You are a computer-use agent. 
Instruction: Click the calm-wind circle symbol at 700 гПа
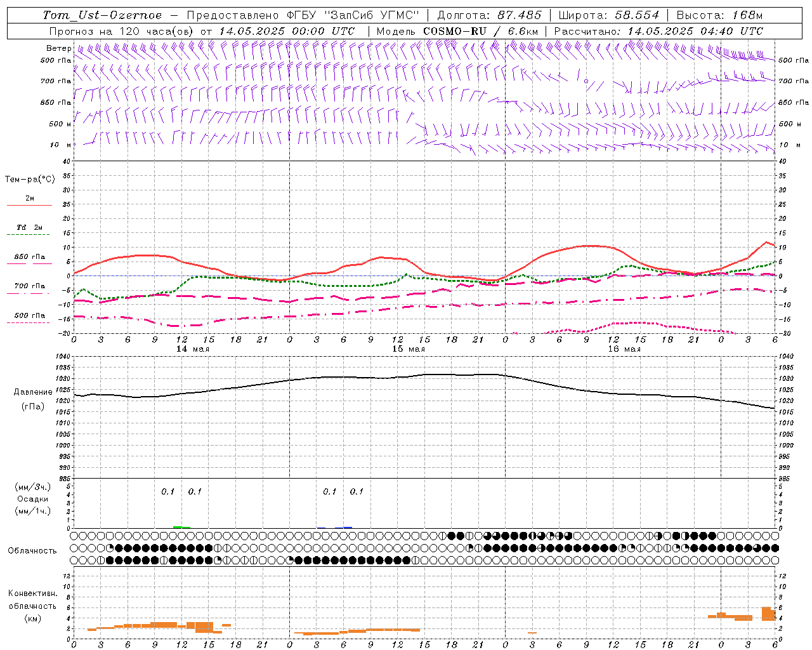tap(586, 81)
